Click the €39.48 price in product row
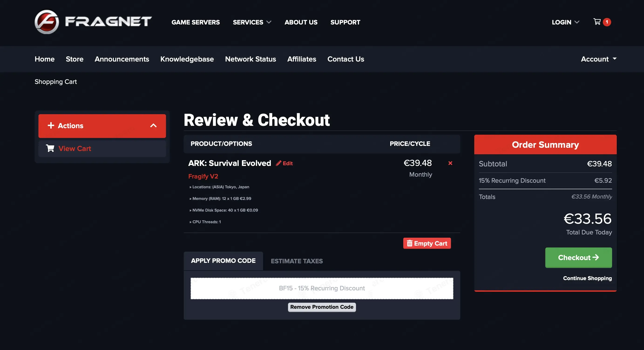Screen dimensions: 644x350 [x=417, y=163]
